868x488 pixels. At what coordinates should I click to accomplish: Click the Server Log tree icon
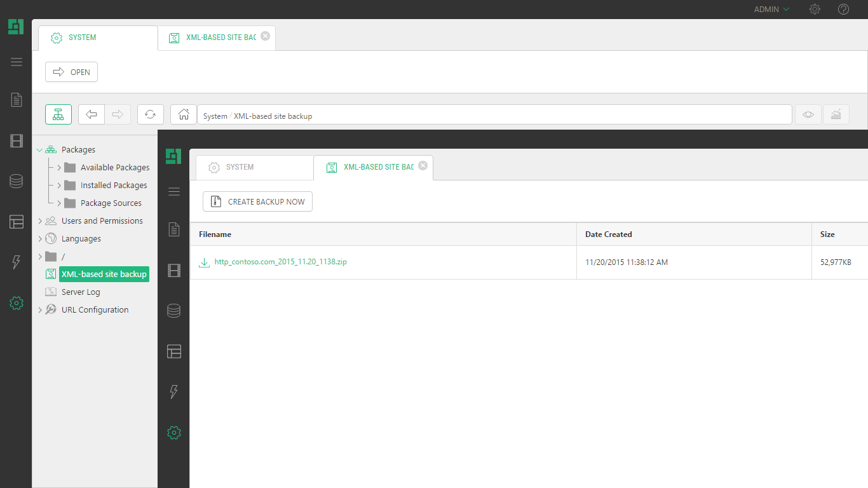tap(51, 292)
